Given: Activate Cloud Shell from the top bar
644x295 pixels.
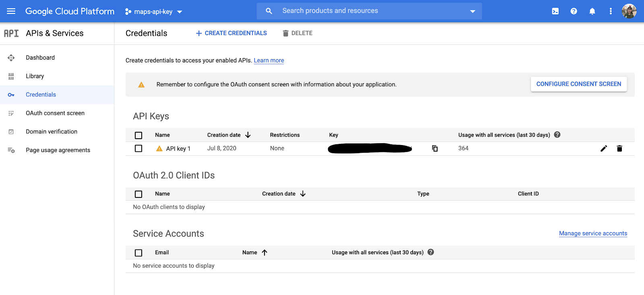Looking at the screenshot, I should coord(555,11).
